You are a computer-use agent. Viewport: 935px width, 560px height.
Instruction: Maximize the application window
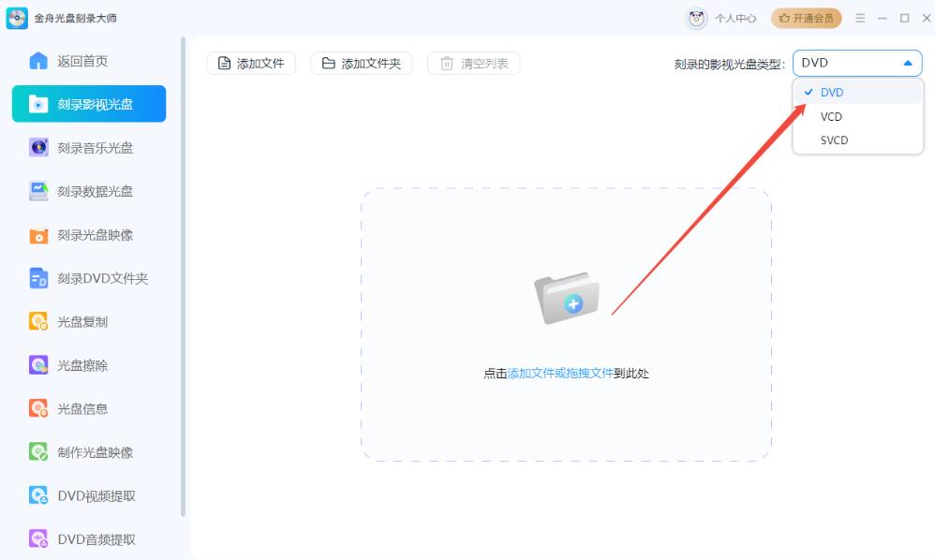pyautogui.click(x=905, y=19)
